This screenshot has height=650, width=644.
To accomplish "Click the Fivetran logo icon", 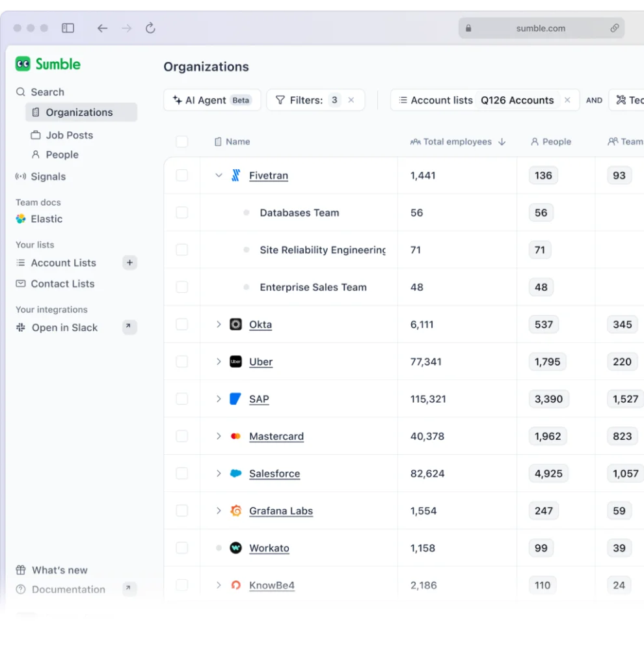I will (235, 176).
